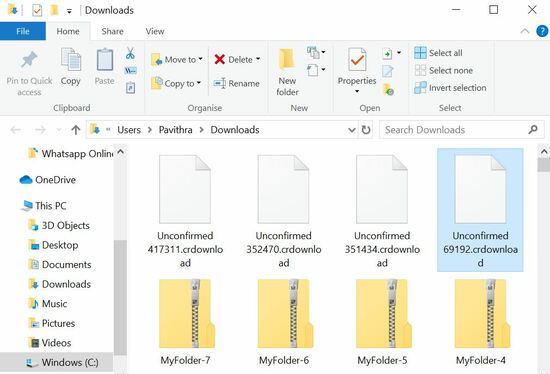Click the Delete button
The width and height of the screenshot is (550, 374).
[x=233, y=59]
